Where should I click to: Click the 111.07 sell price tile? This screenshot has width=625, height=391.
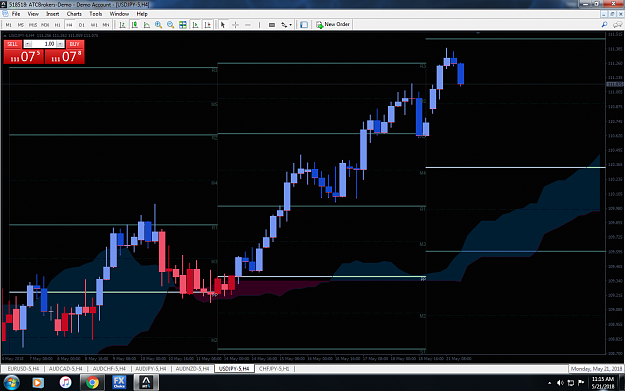coord(24,57)
